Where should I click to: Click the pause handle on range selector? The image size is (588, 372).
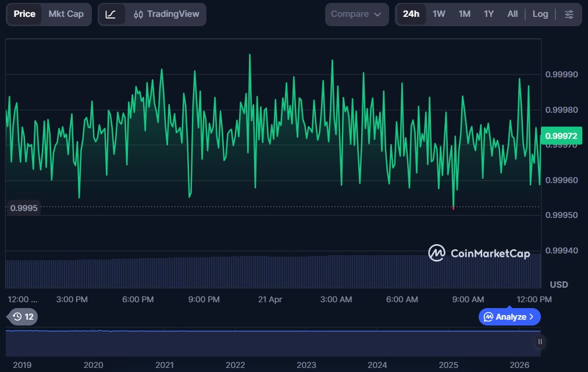click(x=540, y=342)
